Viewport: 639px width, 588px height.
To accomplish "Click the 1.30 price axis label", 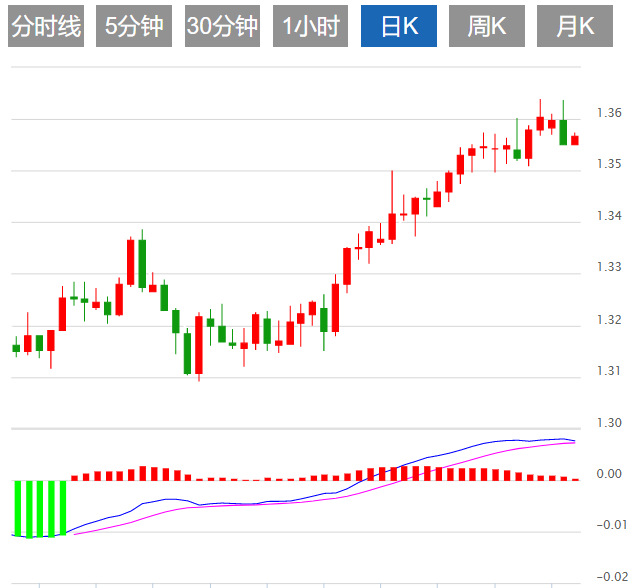I will pyautogui.click(x=609, y=423).
